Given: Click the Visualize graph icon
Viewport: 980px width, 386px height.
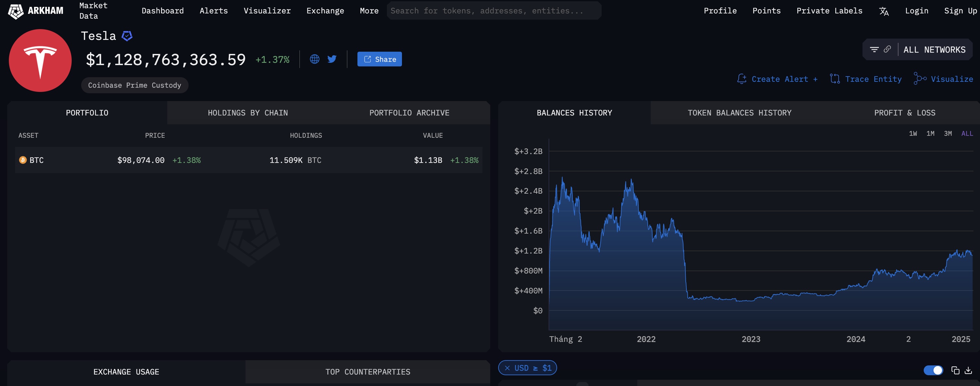Looking at the screenshot, I should tap(920, 78).
